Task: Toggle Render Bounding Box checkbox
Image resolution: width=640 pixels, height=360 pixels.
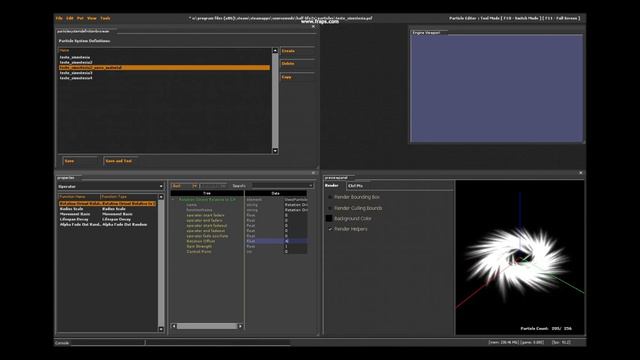Action: [330, 197]
